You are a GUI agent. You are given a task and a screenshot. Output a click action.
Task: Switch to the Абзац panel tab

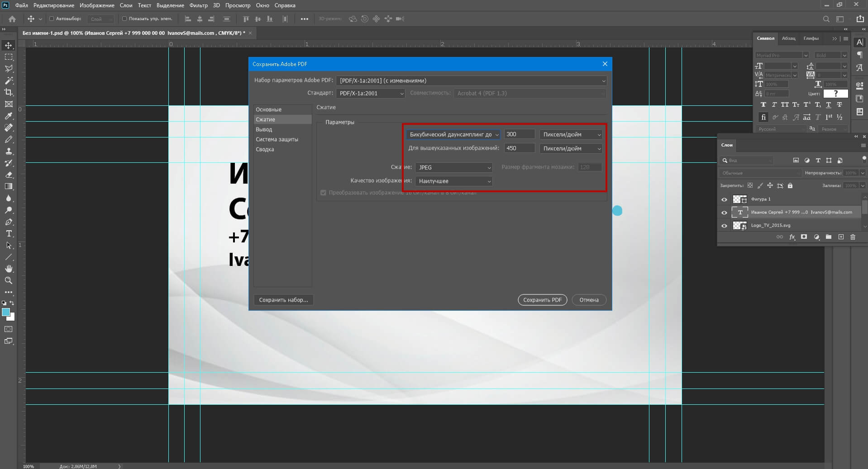788,38
